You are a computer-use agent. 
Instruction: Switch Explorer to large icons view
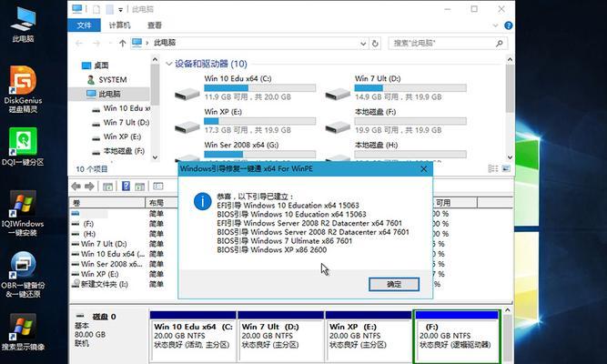point(506,168)
